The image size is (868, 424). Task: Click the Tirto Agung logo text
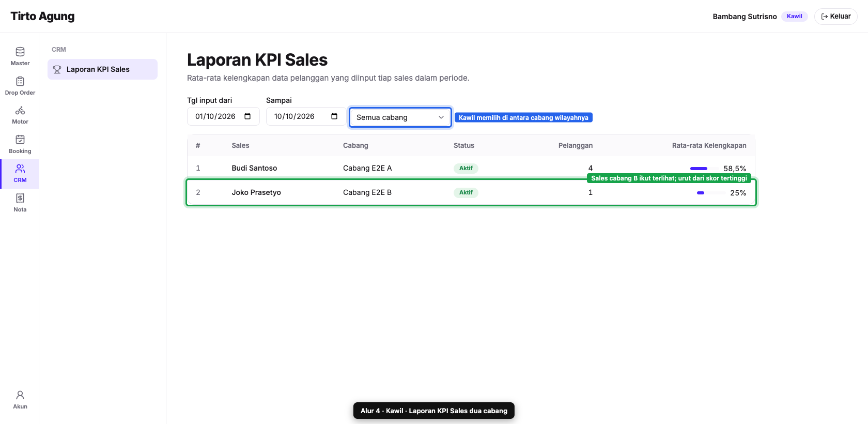(x=42, y=16)
